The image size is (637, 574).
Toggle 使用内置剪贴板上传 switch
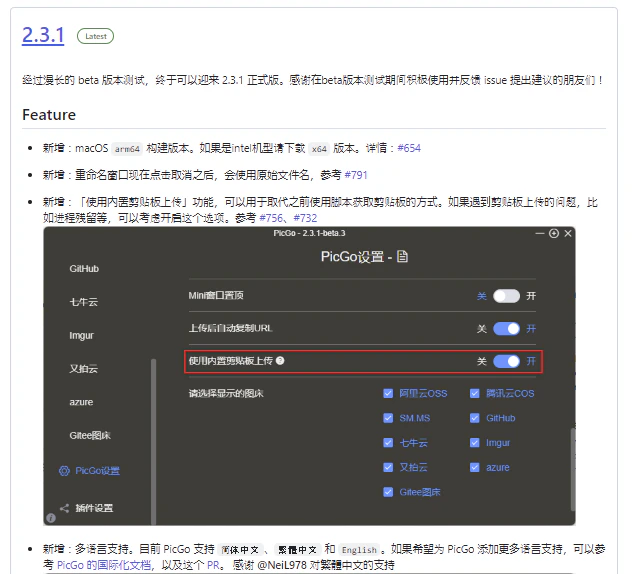[x=506, y=361]
